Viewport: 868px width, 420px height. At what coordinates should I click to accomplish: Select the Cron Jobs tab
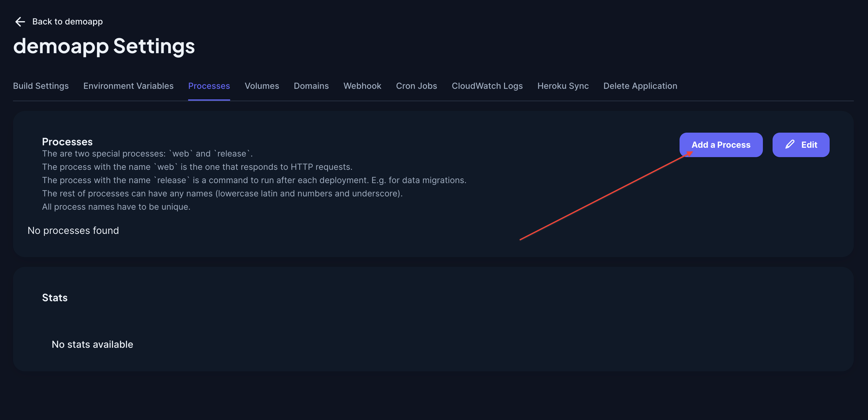(x=416, y=86)
